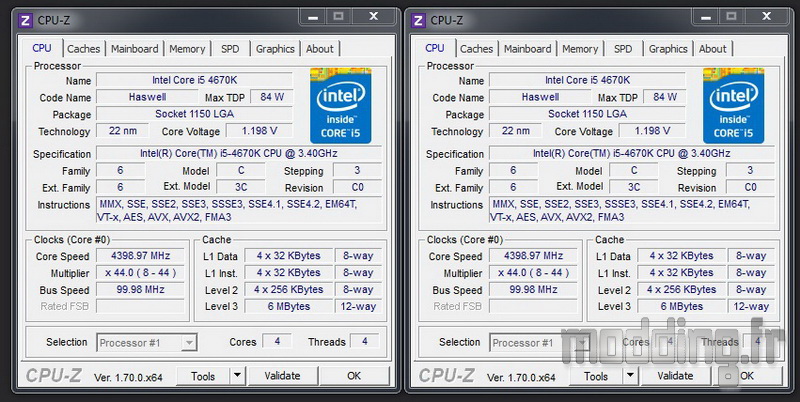Show the About tab in left window

tap(320, 49)
